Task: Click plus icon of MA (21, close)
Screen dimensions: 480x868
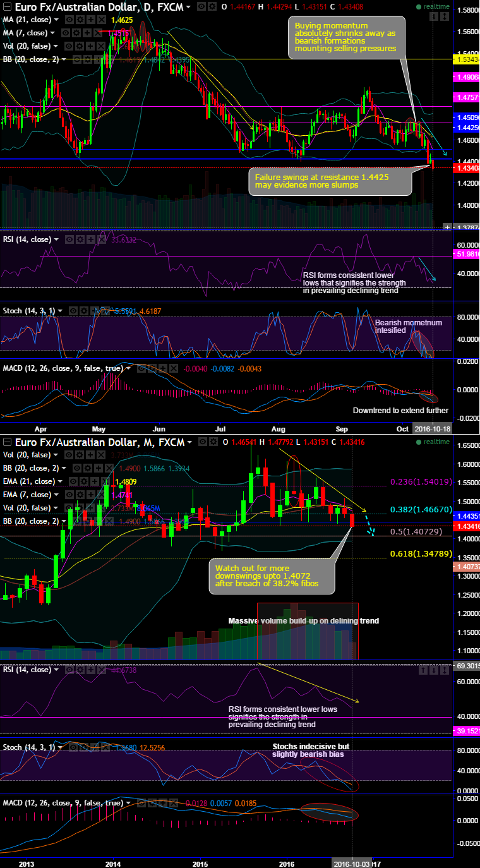Action: [91, 20]
